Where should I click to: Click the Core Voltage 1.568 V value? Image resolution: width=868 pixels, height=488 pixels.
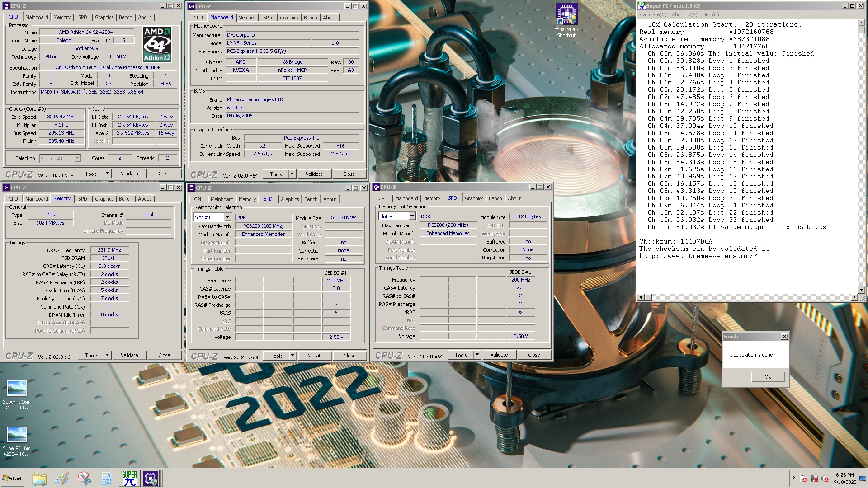click(118, 56)
